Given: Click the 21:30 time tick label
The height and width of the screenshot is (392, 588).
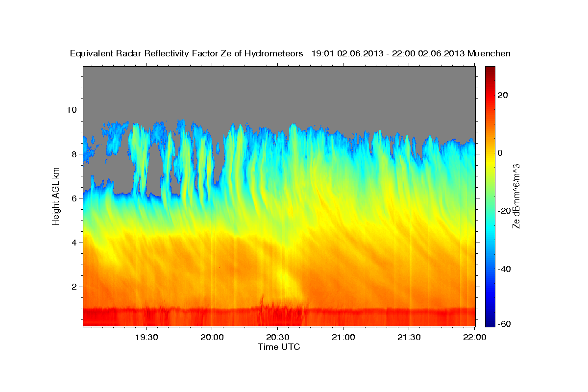Looking at the screenshot, I should click(409, 337).
